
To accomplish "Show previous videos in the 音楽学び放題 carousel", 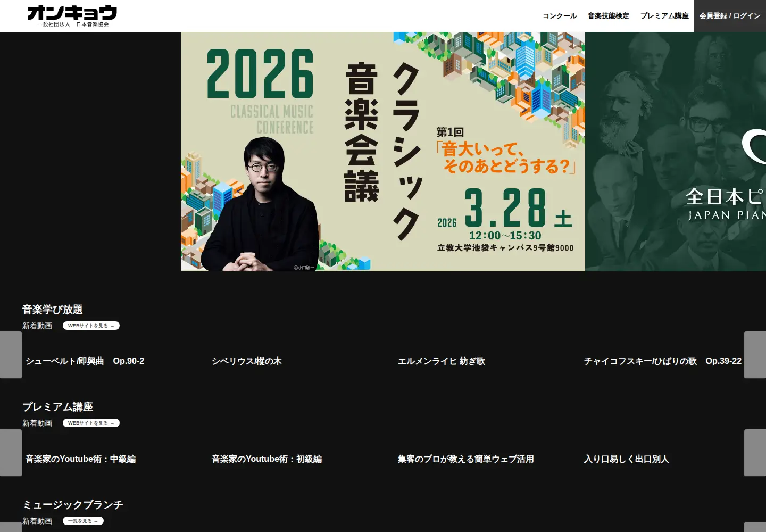I will [x=11, y=355].
